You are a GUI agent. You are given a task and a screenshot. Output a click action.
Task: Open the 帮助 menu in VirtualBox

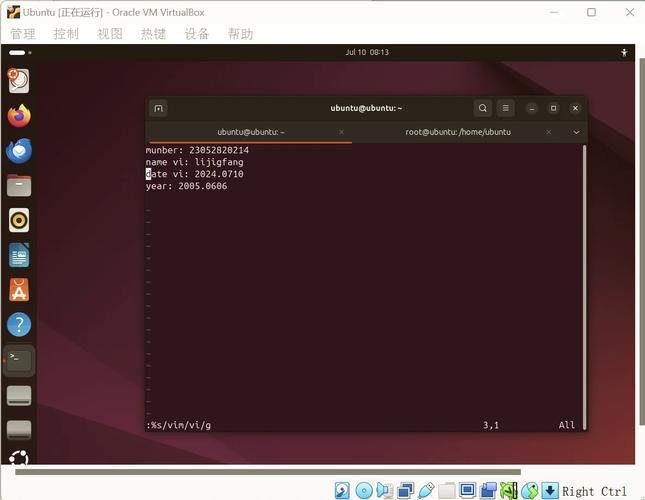241,34
